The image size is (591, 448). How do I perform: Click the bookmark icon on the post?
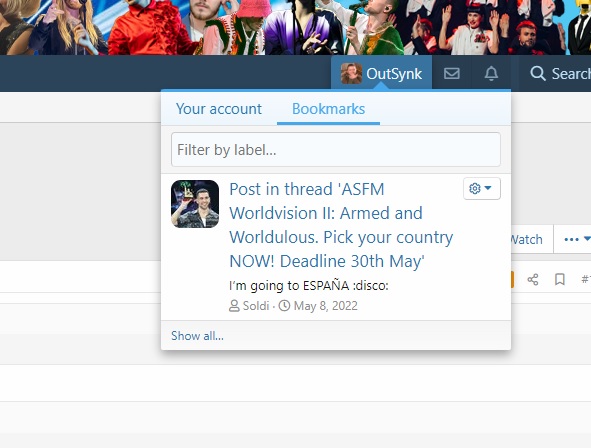(x=560, y=279)
